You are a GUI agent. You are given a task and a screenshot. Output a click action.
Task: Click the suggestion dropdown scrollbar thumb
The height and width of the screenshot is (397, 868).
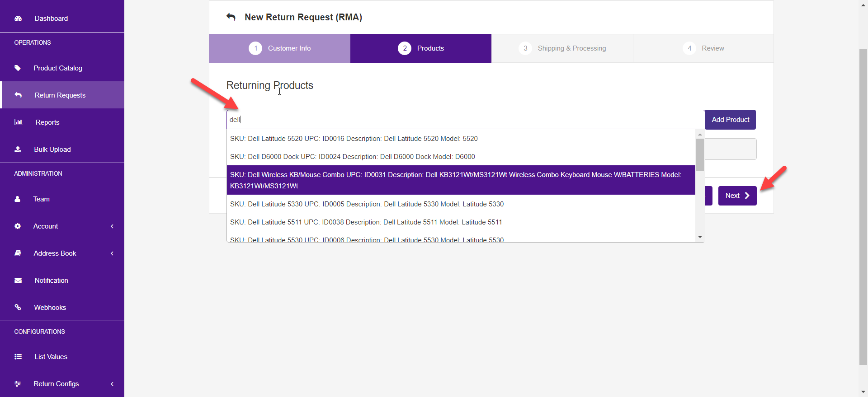coord(700,154)
